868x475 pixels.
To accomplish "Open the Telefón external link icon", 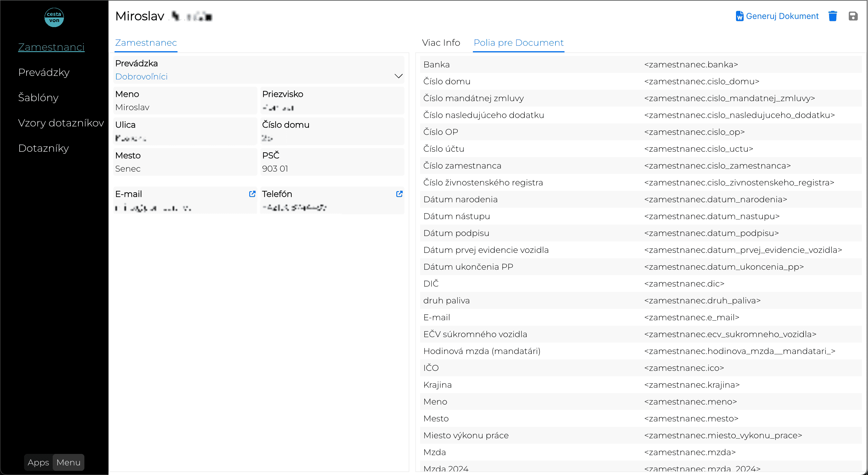I will (399, 194).
